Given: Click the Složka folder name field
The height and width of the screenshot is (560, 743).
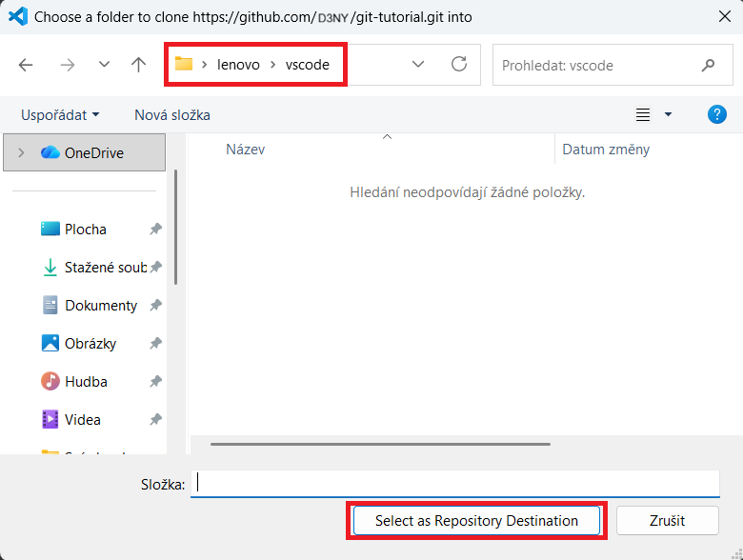Looking at the screenshot, I should (455, 484).
